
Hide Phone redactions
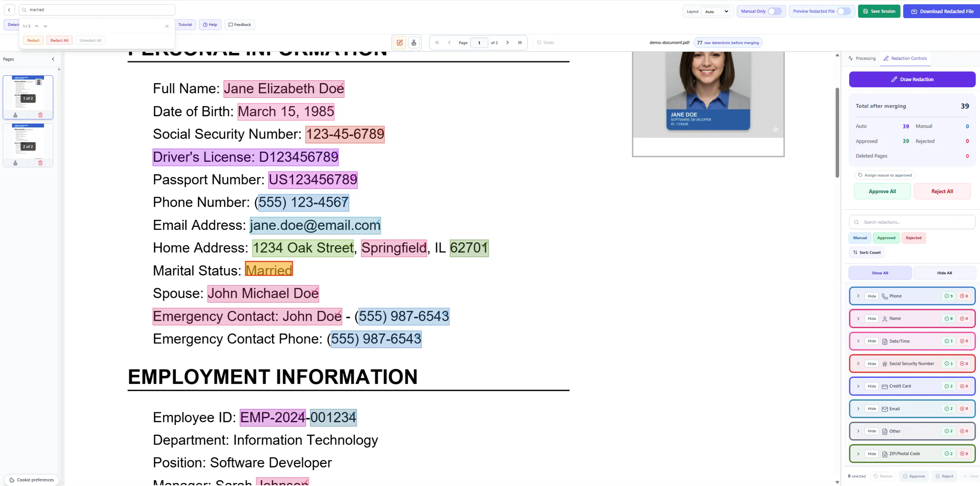(872, 296)
